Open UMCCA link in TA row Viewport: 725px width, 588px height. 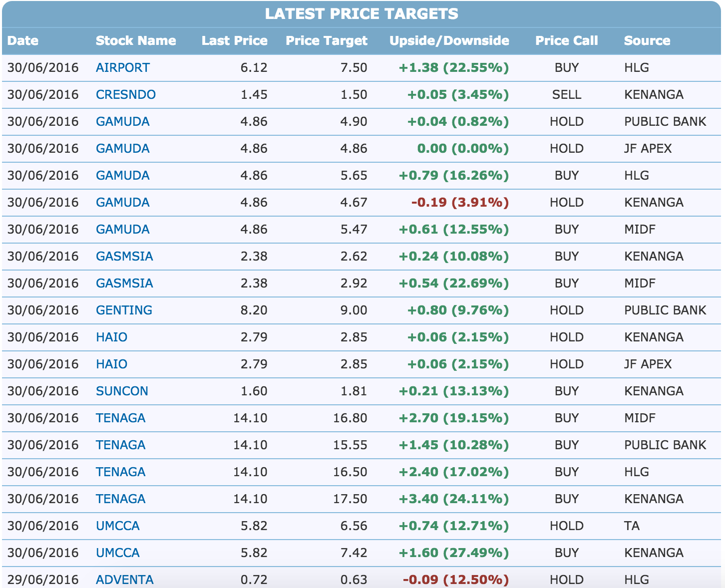pos(117,526)
